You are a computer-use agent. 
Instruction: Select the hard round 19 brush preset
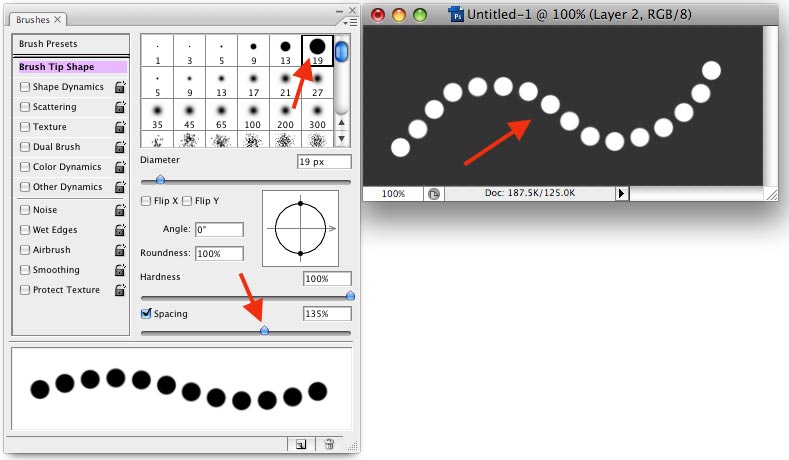(x=317, y=50)
